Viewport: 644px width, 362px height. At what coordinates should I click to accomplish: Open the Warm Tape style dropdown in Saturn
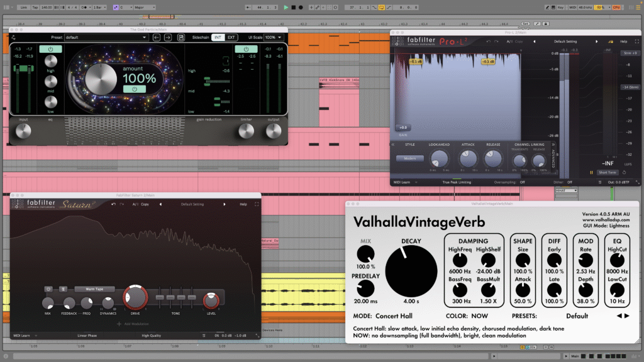[94, 289]
